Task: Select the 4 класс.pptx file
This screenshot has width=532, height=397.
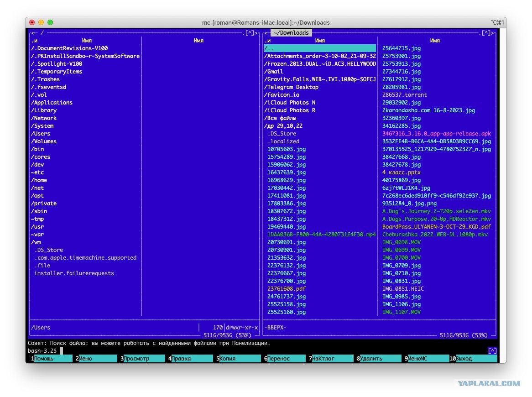Action: [402, 172]
